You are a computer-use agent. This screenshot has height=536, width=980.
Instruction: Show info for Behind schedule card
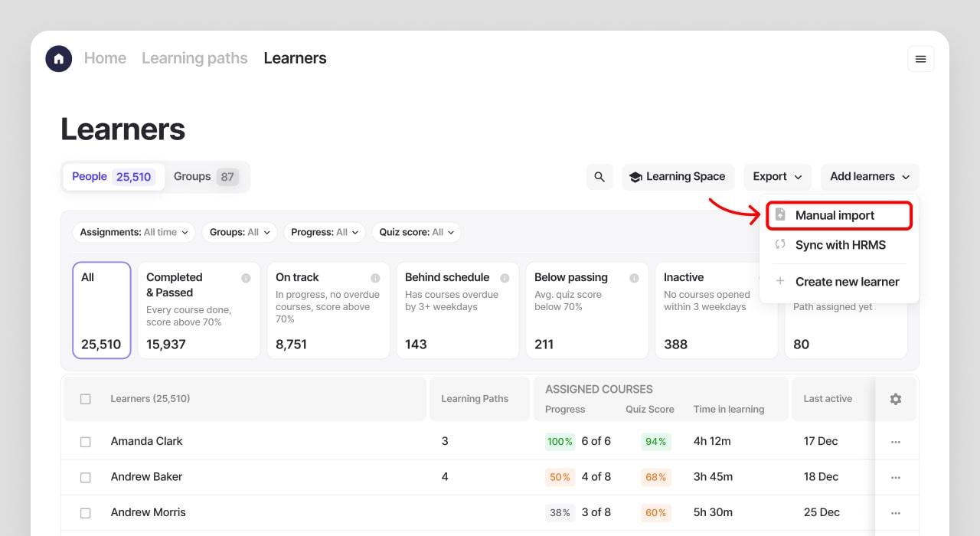click(x=505, y=278)
